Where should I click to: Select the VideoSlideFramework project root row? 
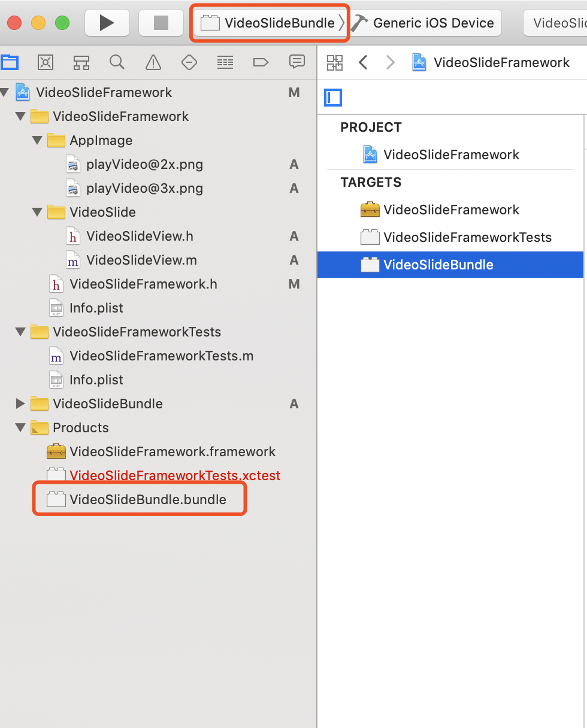pos(158,92)
